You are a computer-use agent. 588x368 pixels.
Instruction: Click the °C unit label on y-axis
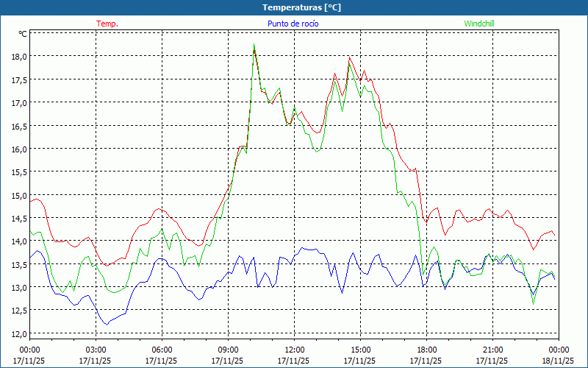point(22,34)
